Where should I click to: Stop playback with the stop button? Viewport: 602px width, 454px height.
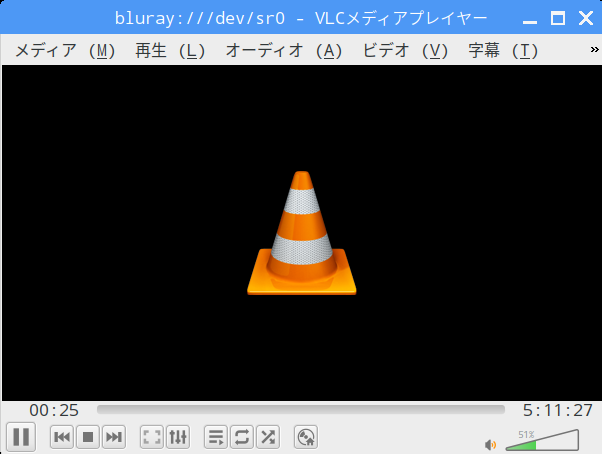[x=88, y=437]
